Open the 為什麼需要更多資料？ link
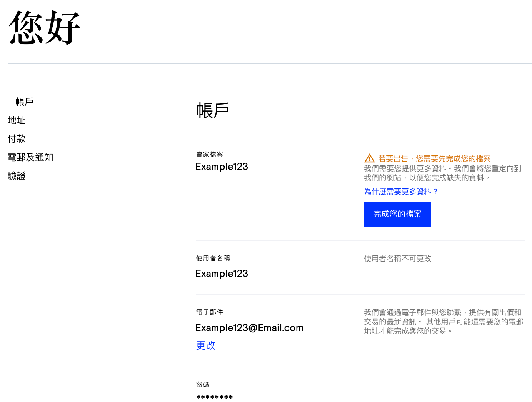Viewport: 532px width, 402px height. click(401, 192)
